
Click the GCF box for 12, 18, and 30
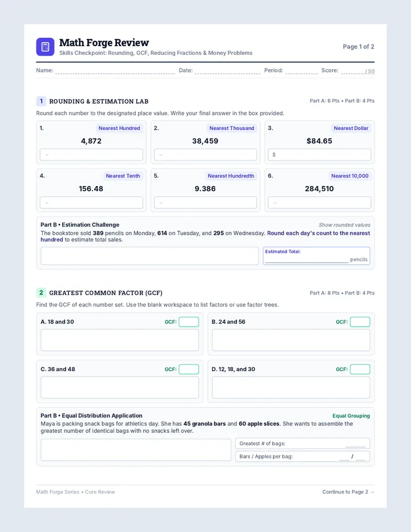coord(360,369)
